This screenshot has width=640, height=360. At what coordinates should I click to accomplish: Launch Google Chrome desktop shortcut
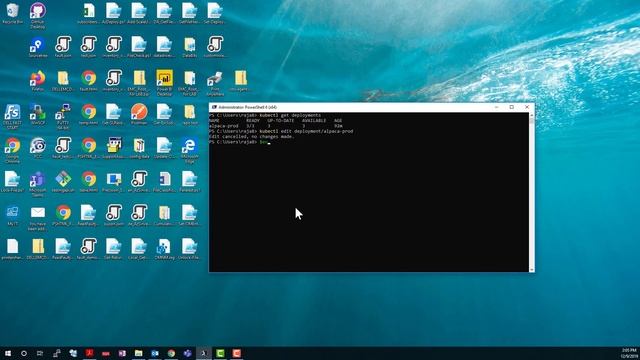point(12,150)
